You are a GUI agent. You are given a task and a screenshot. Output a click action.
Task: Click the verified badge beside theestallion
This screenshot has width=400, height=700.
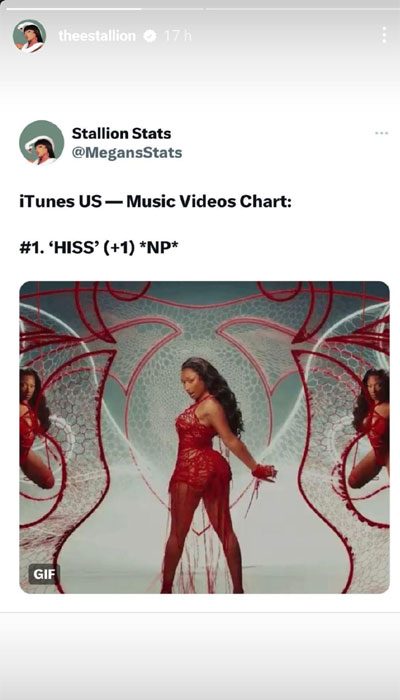point(150,36)
